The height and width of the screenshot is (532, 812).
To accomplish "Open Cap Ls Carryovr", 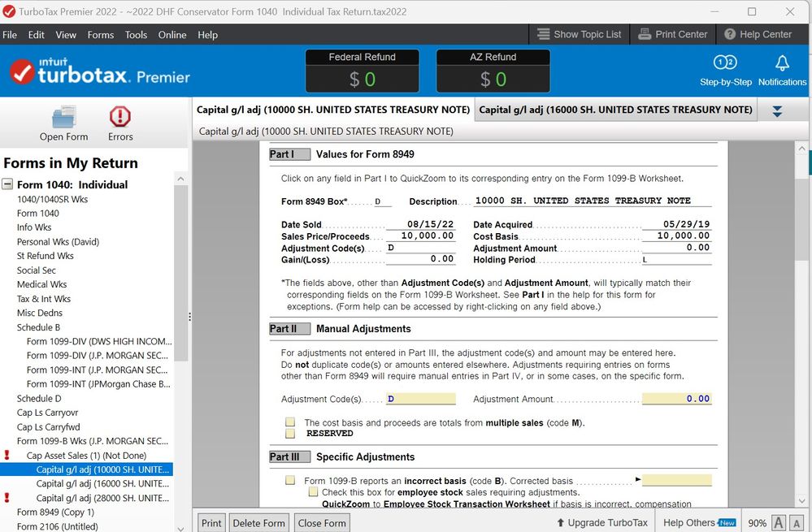I will tap(48, 413).
